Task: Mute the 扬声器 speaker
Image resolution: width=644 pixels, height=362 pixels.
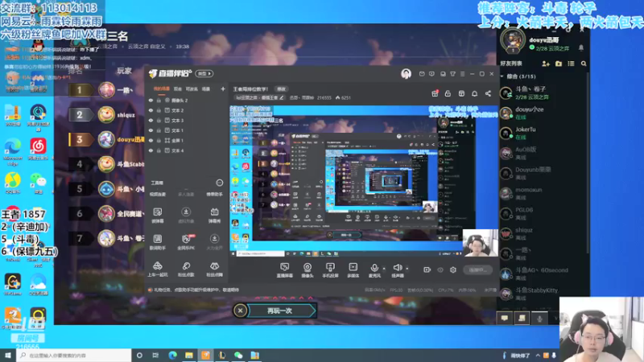Action: pyautogui.click(x=397, y=270)
